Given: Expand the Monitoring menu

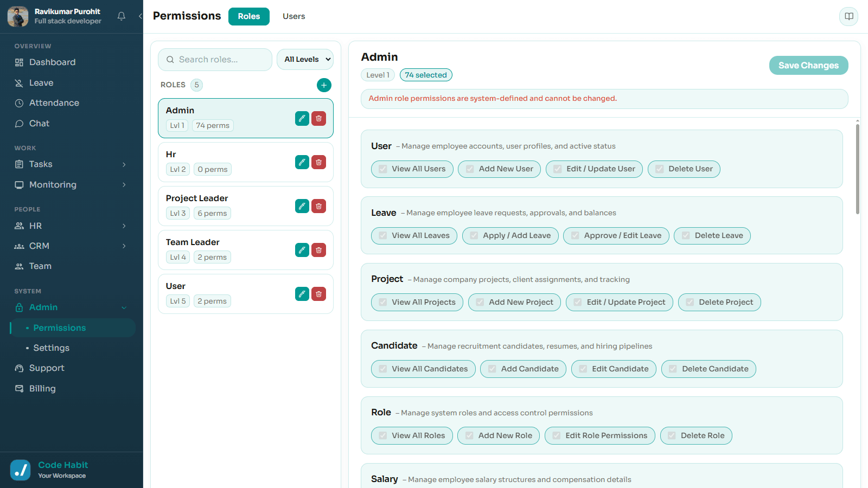Looking at the screenshot, I should click(72, 185).
